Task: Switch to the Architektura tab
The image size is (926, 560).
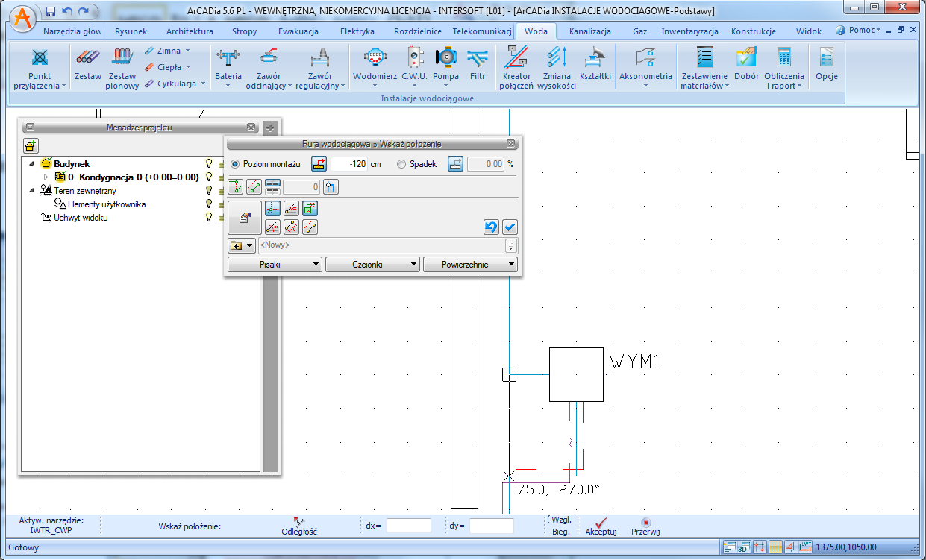Action: coord(190,31)
